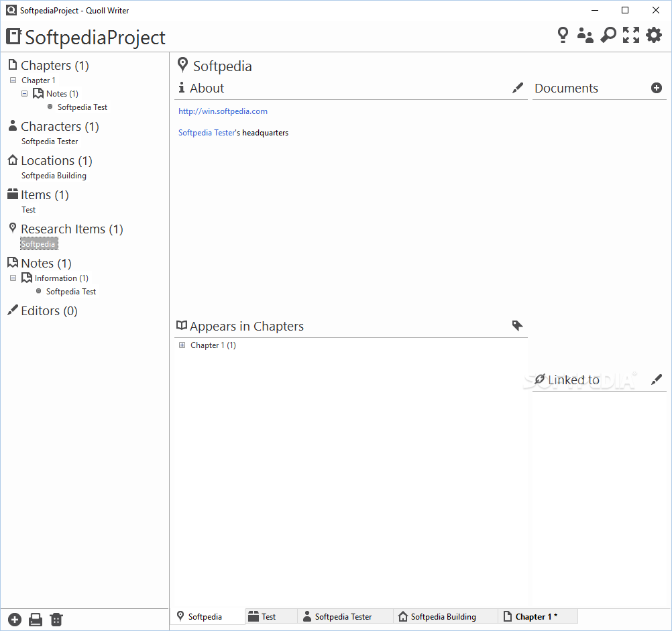Image resolution: width=672 pixels, height=631 pixels.
Task: Click the Locations house icon in sidebar
Action: point(13,160)
